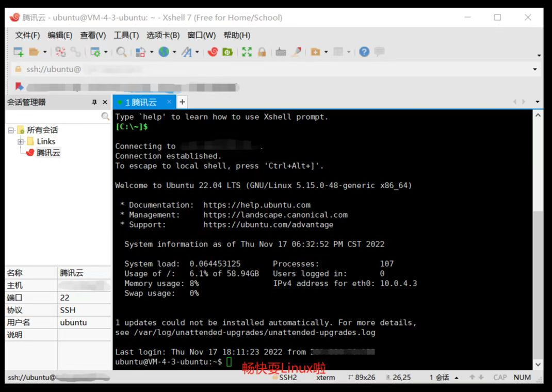
Task: Click the font A icon
Action: 187,52
